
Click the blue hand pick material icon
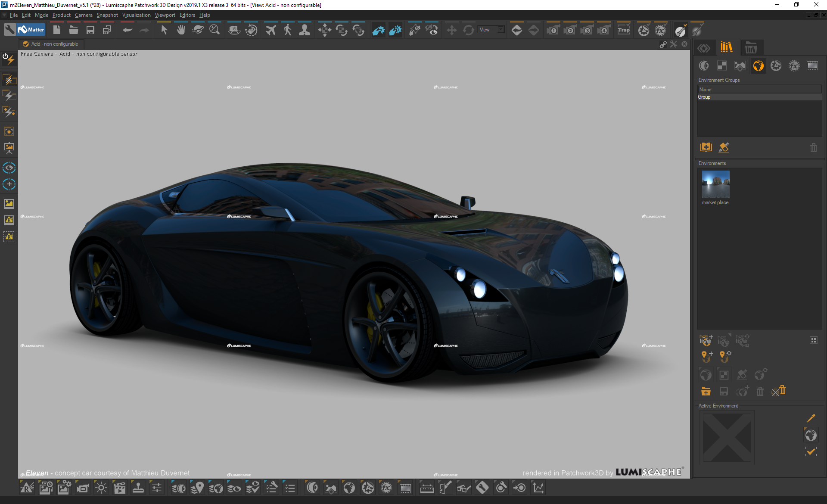pos(379,30)
